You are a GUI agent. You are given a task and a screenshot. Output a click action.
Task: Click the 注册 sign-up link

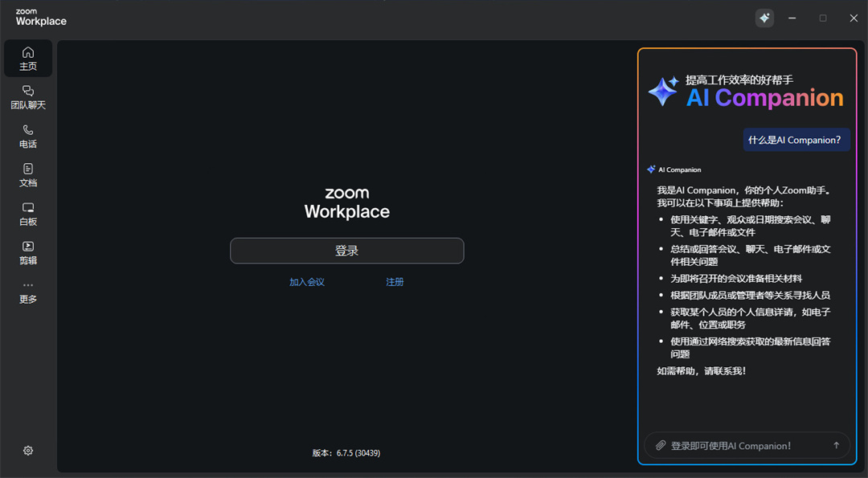coord(395,282)
